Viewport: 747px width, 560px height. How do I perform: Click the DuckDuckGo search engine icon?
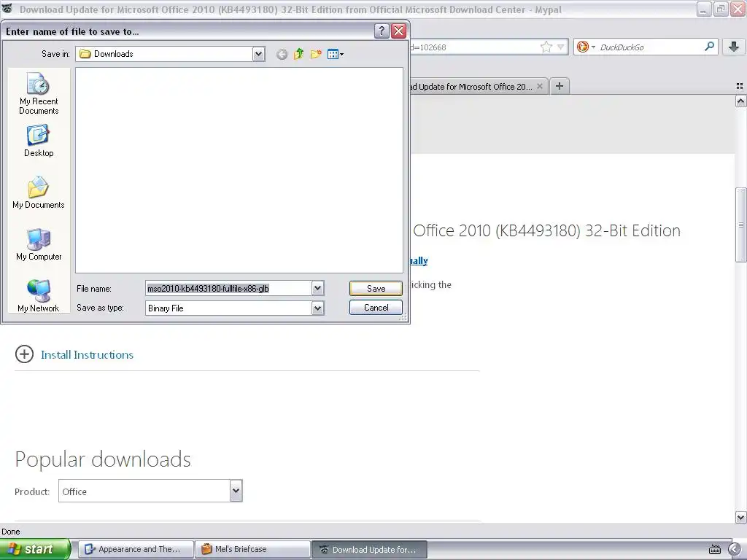pos(582,47)
